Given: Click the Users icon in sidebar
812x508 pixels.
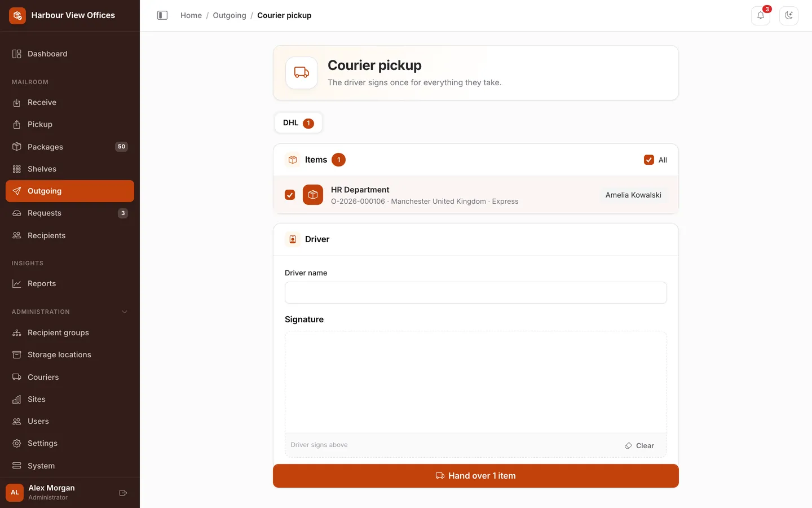Looking at the screenshot, I should coord(17,421).
